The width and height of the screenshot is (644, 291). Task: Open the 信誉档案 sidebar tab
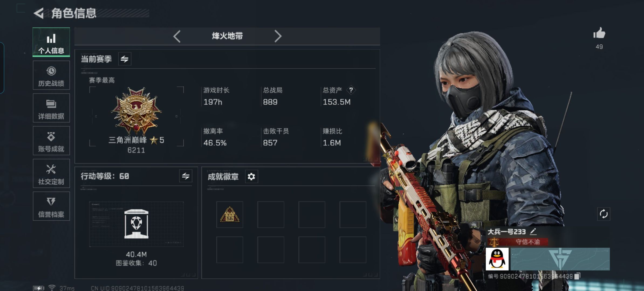(x=51, y=206)
